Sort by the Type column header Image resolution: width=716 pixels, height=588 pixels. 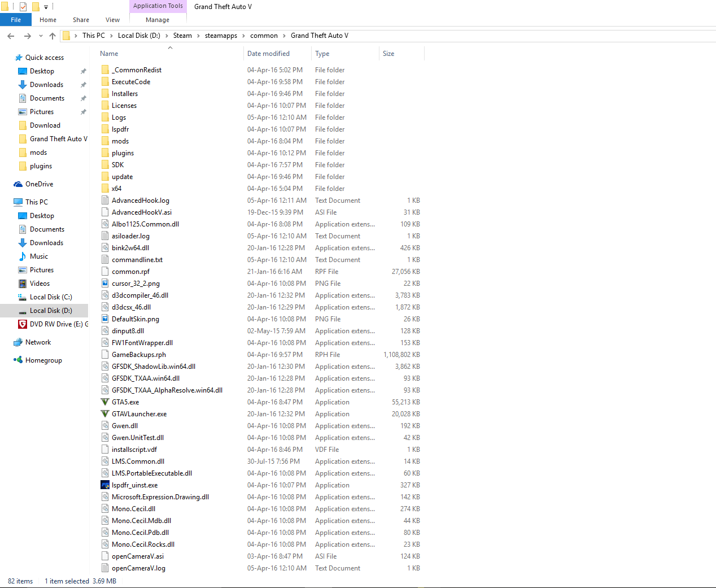coord(345,54)
